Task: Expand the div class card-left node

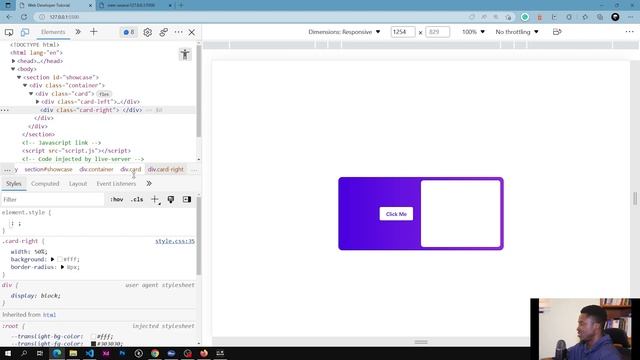Action: click(38, 102)
